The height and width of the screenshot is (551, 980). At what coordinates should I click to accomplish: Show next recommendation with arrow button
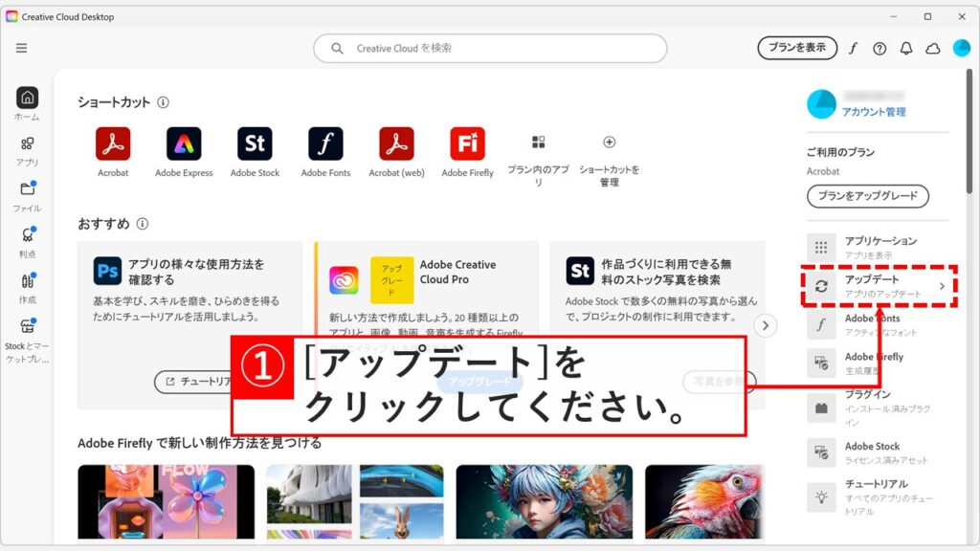pos(766,325)
